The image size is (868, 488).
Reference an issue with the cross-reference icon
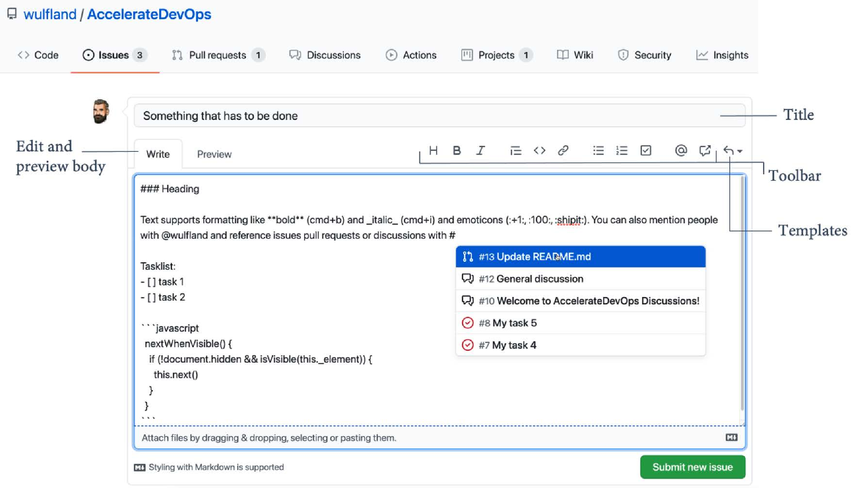click(705, 151)
